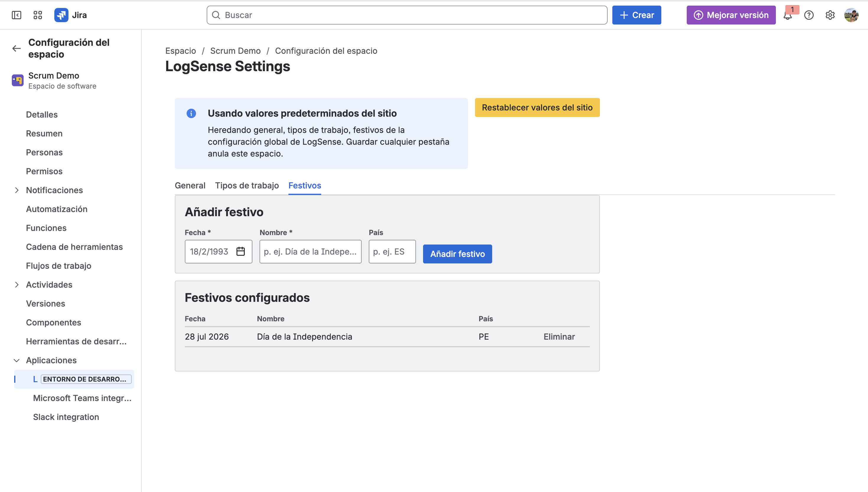Open Personas in the sidebar
868x492 pixels.
44,152
